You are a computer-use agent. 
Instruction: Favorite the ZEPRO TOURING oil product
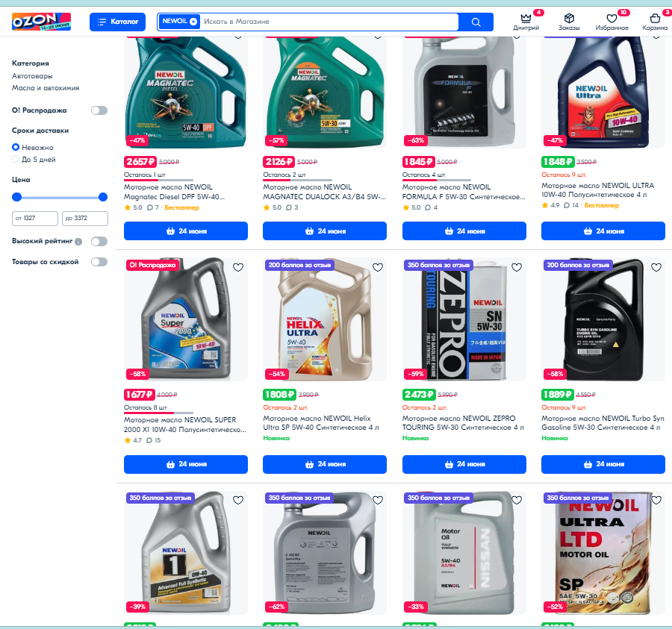[x=517, y=267]
